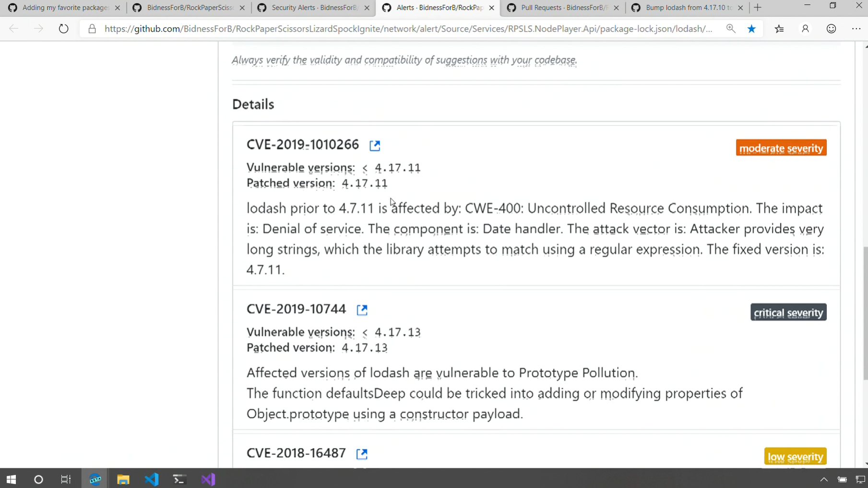This screenshot has width=868, height=488.
Task: Click the browser refresh icon
Action: [63, 29]
